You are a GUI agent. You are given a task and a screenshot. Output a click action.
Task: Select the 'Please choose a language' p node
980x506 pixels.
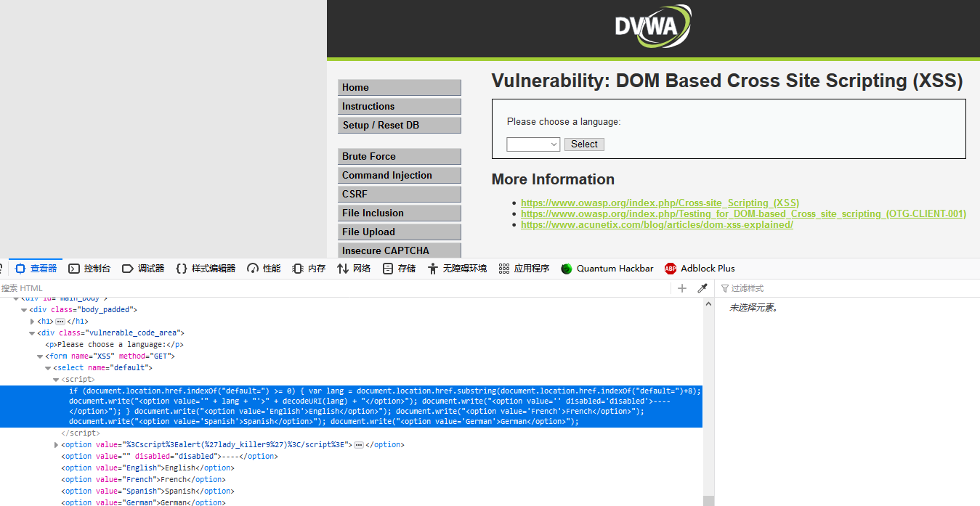(114, 345)
